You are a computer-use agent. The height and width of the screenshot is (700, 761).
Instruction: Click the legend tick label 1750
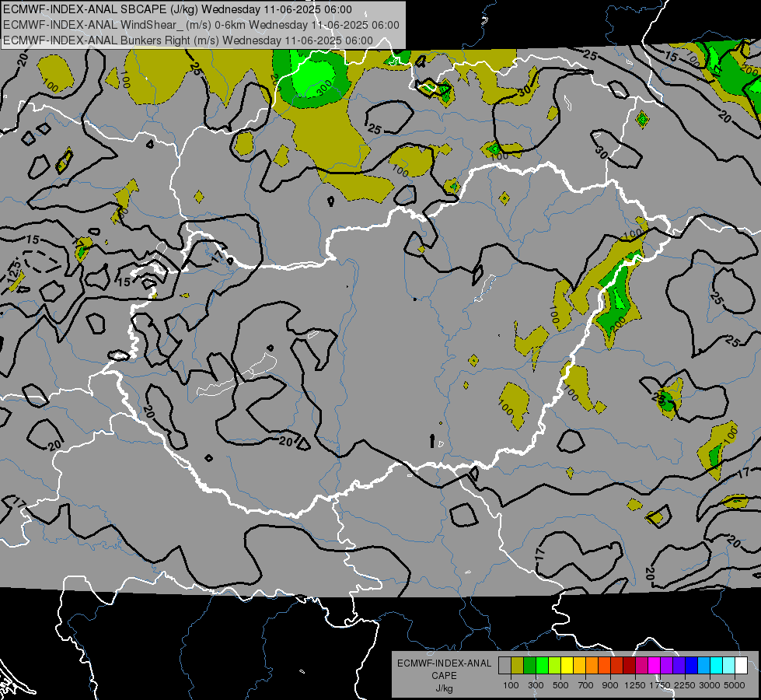660,685
